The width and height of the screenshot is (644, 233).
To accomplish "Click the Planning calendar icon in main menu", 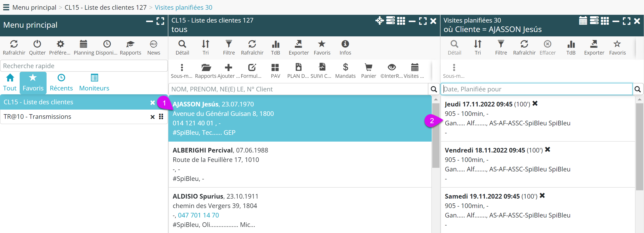I will (83, 45).
